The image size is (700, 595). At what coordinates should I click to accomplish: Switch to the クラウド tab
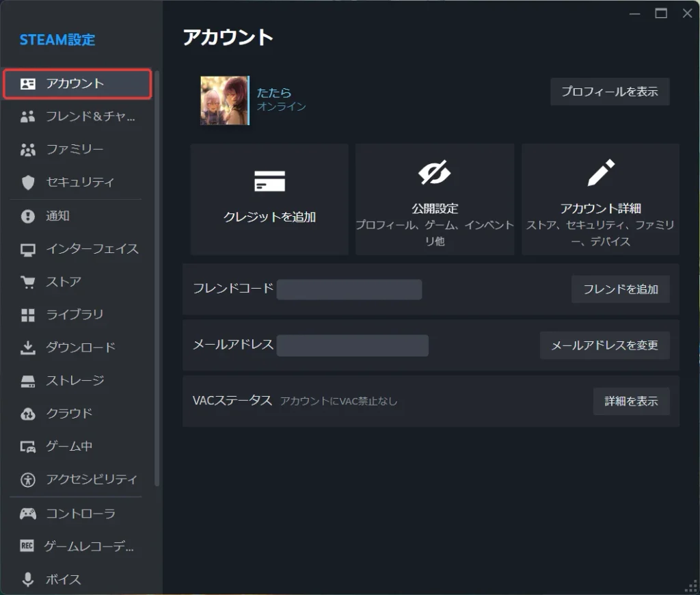coord(77,414)
